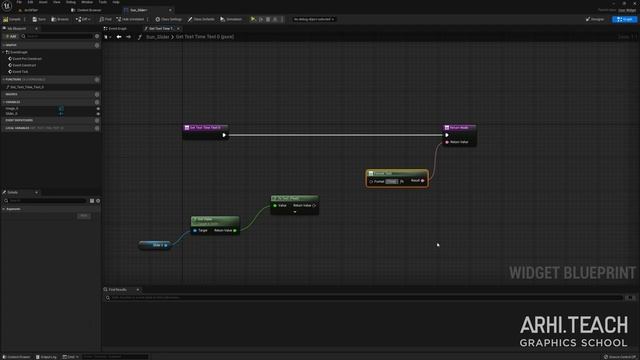Switch to Designer mode
This screenshot has height=360, width=640.
pos(595,19)
